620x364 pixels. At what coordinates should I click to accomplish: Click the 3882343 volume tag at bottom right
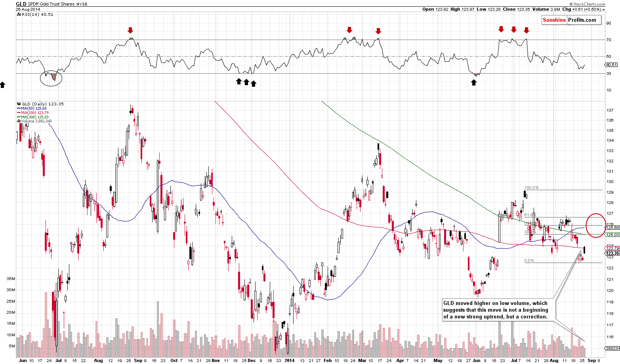click(x=612, y=348)
